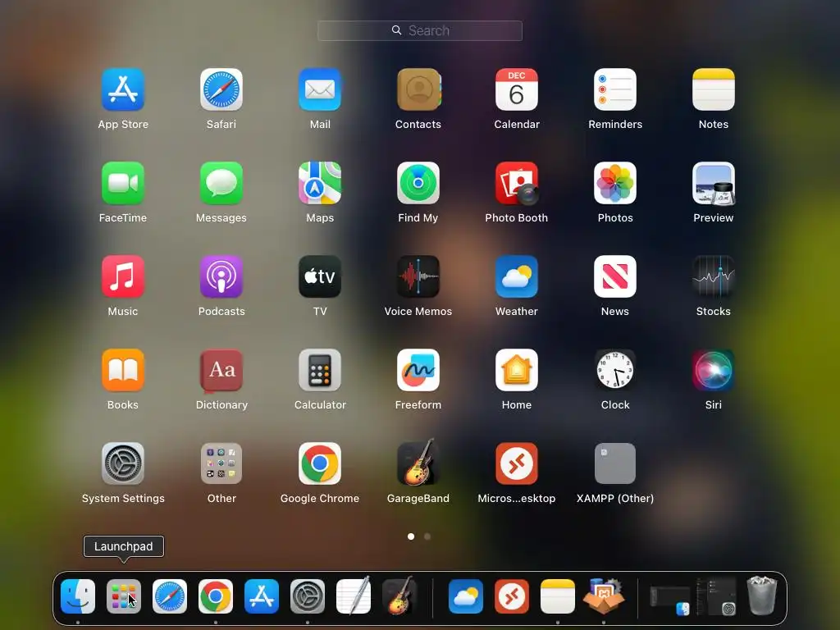Open App Store from the Dock
840x630 pixels.
(x=262, y=596)
